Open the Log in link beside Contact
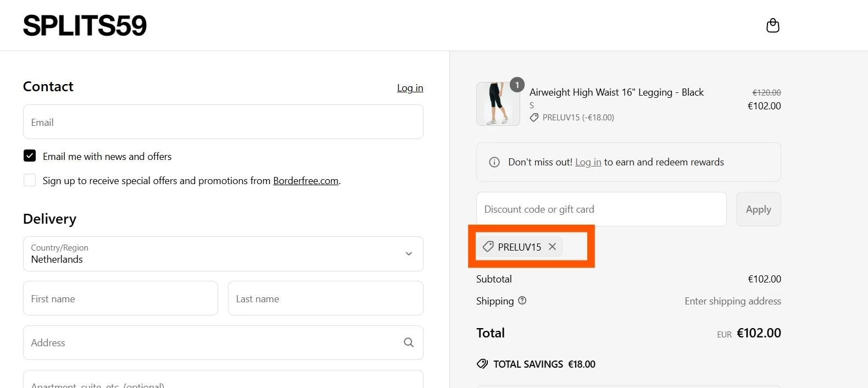Viewport: 868px width, 388px height. pyautogui.click(x=410, y=88)
